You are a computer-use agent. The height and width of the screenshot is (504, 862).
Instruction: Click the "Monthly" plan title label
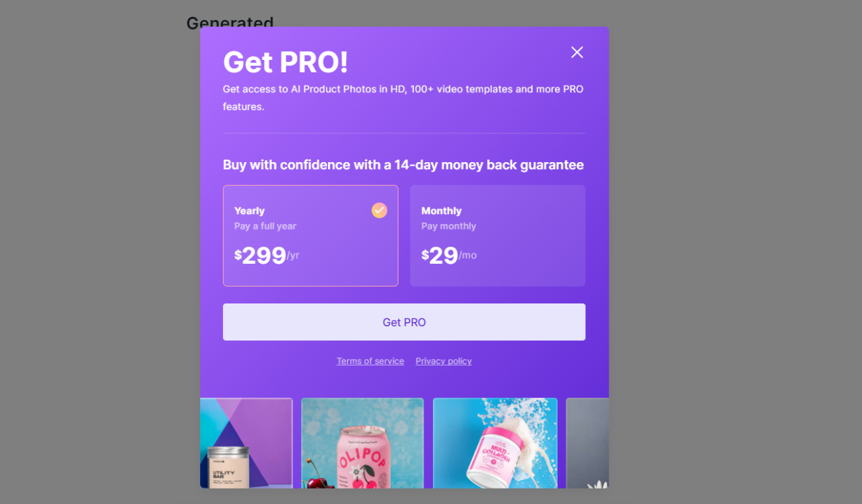[x=441, y=211]
